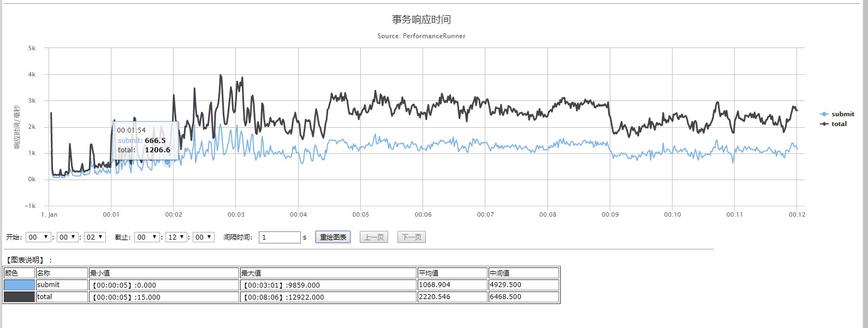Click the 平均值 column header
868x328 pixels.
point(453,273)
